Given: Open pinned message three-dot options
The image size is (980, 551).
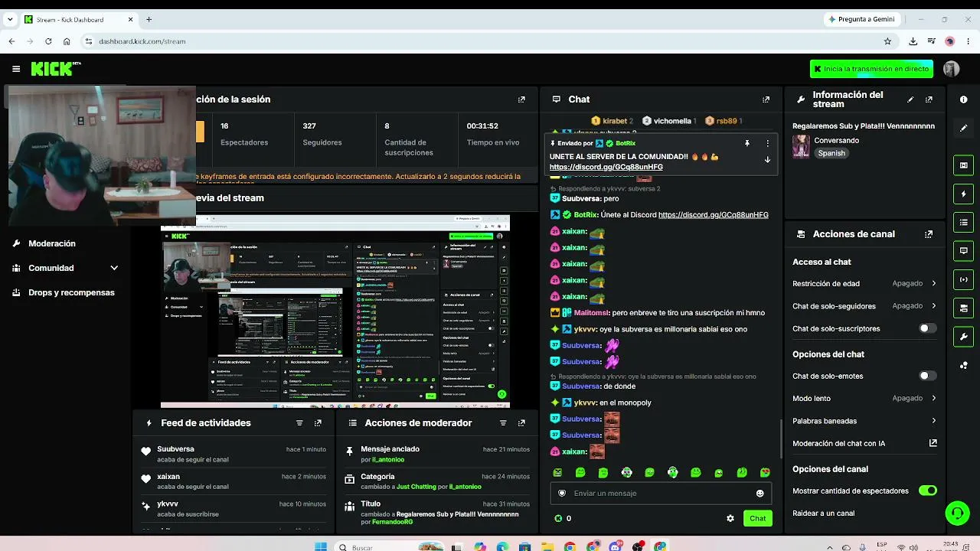Looking at the screenshot, I should (x=767, y=143).
